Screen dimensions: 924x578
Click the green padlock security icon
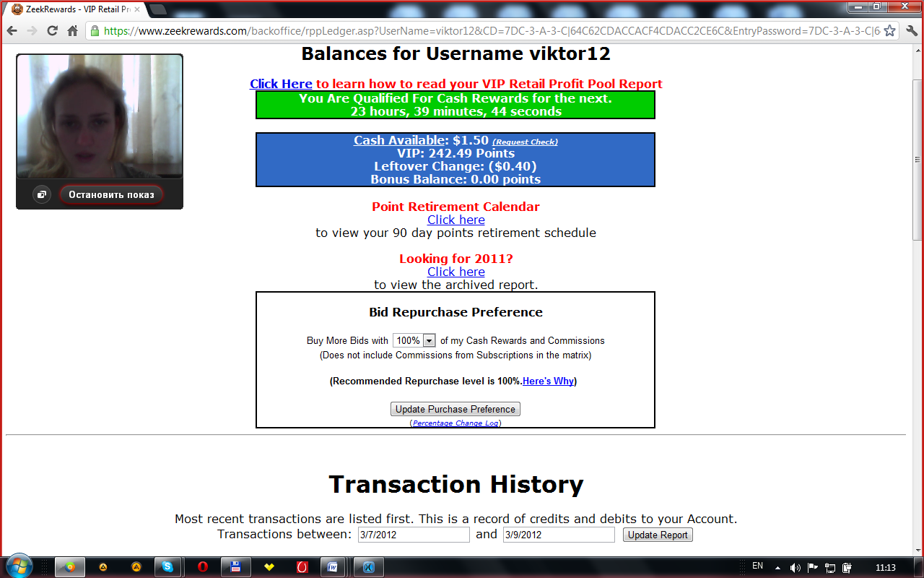[x=95, y=31]
